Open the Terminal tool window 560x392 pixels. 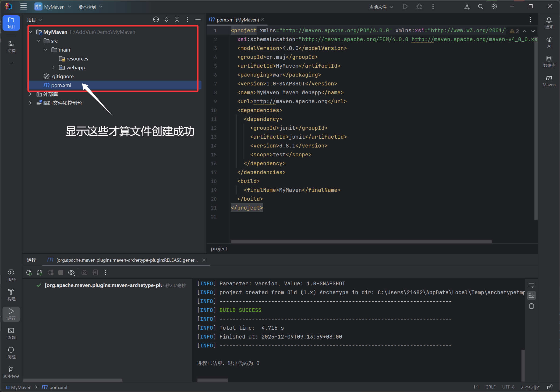coord(11,333)
